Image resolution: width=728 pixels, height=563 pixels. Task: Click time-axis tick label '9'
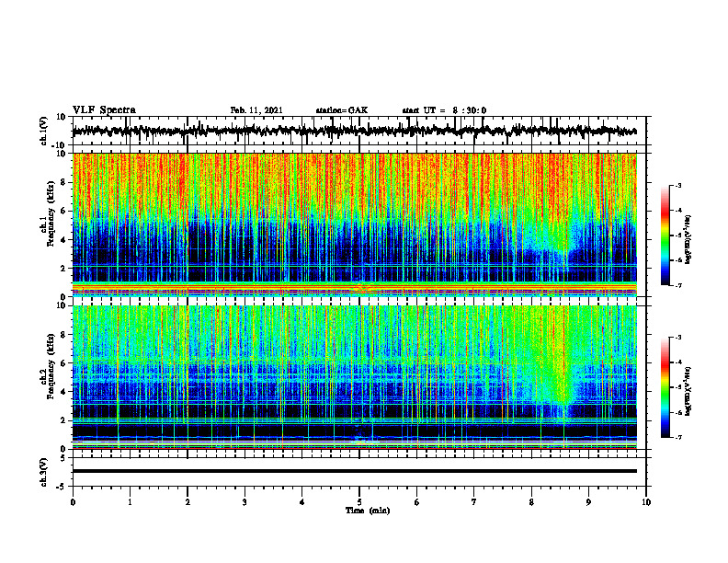tap(588, 502)
